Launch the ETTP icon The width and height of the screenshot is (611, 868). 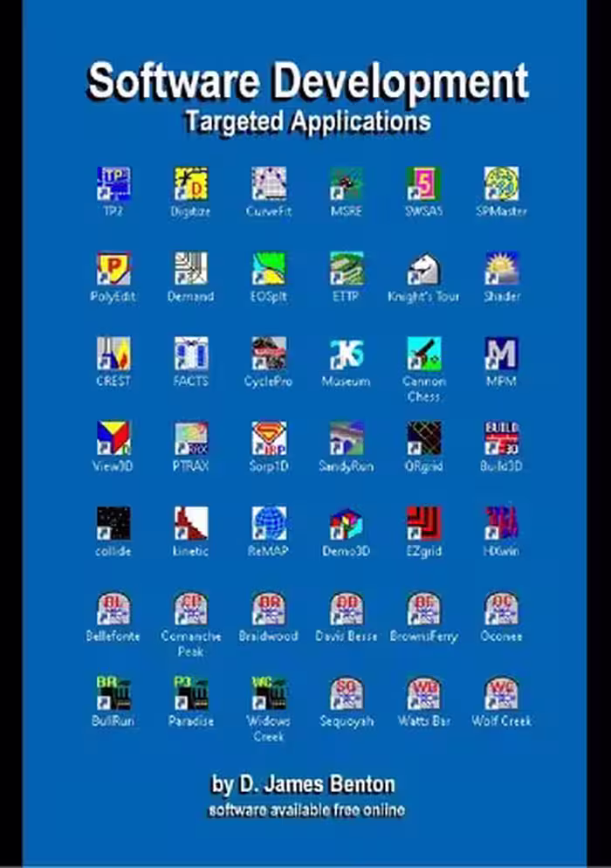point(347,268)
